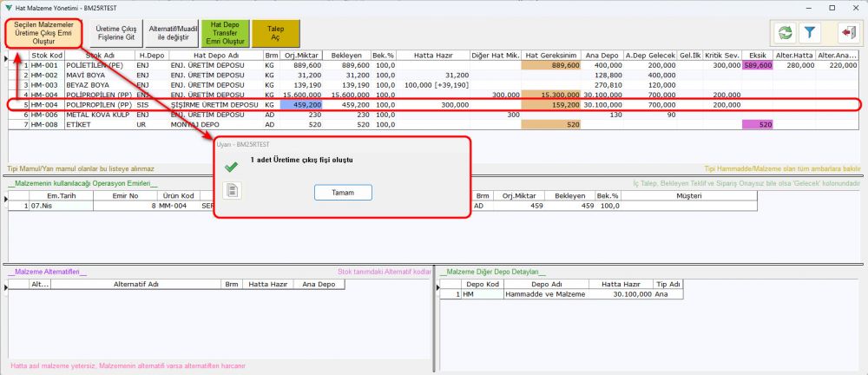Viewport: 868px width, 375px height.
Task: Click Hat Depo Transfer Emri Oluştur
Action: click(226, 33)
